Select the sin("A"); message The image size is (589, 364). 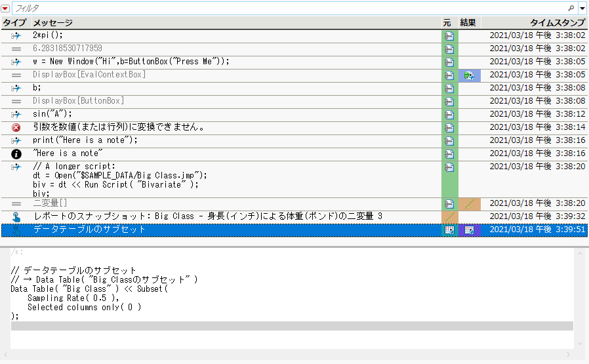tap(52, 114)
